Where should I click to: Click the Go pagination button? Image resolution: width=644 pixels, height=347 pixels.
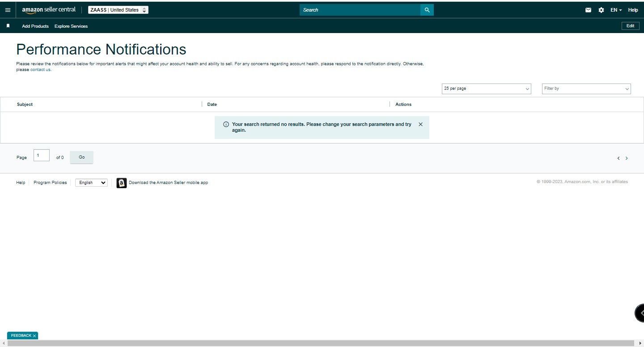pyautogui.click(x=82, y=157)
